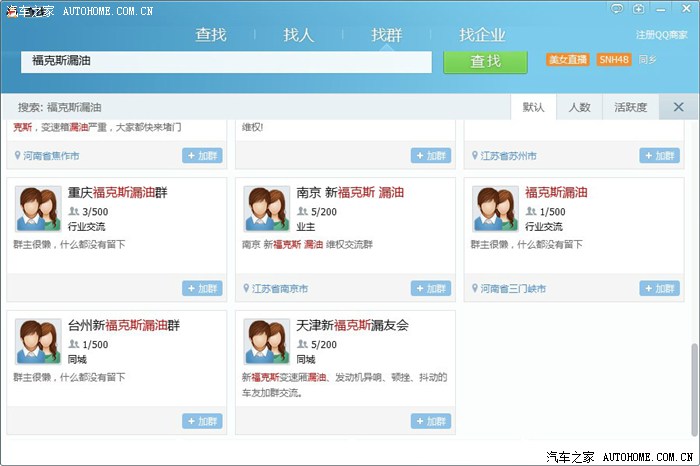Image resolution: width=700 pixels, height=466 pixels.
Task: Sort results by 人数
Action: tap(579, 107)
